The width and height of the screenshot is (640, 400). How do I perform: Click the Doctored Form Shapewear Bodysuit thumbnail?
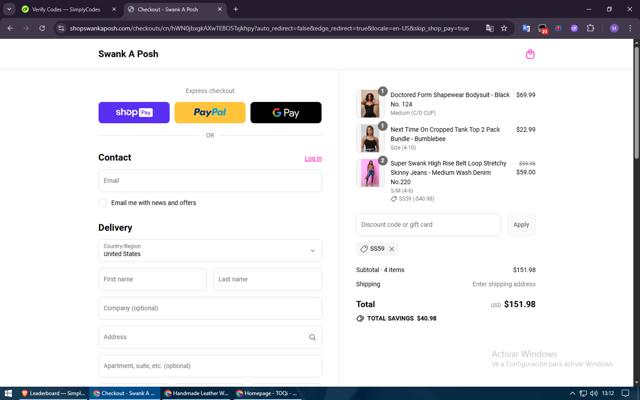tap(370, 104)
